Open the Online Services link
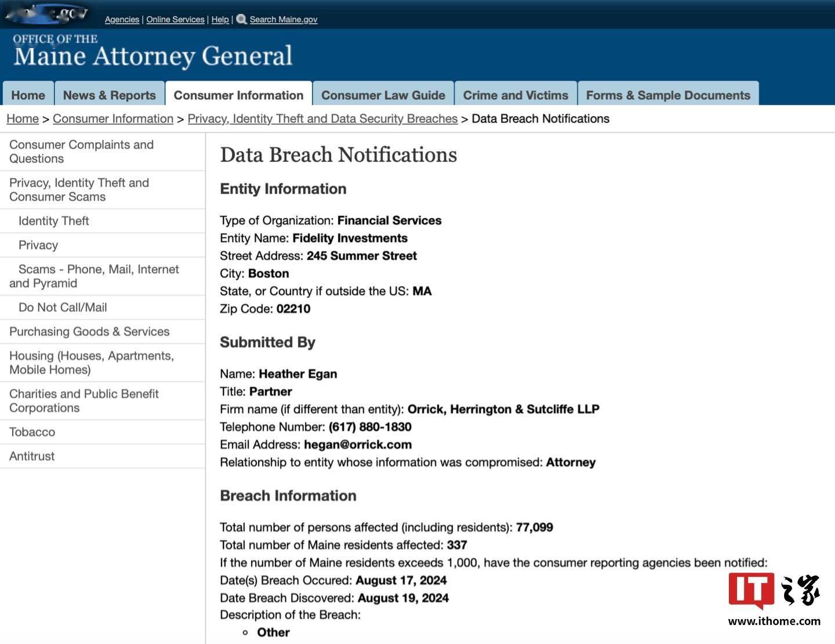Viewport: 835px width, 644px height. (x=175, y=19)
